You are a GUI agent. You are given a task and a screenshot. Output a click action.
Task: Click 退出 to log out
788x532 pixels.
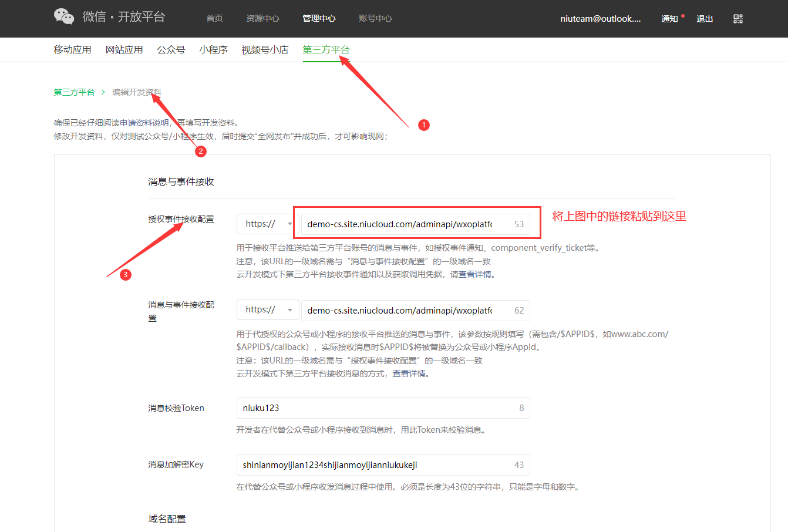tap(705, 19)
